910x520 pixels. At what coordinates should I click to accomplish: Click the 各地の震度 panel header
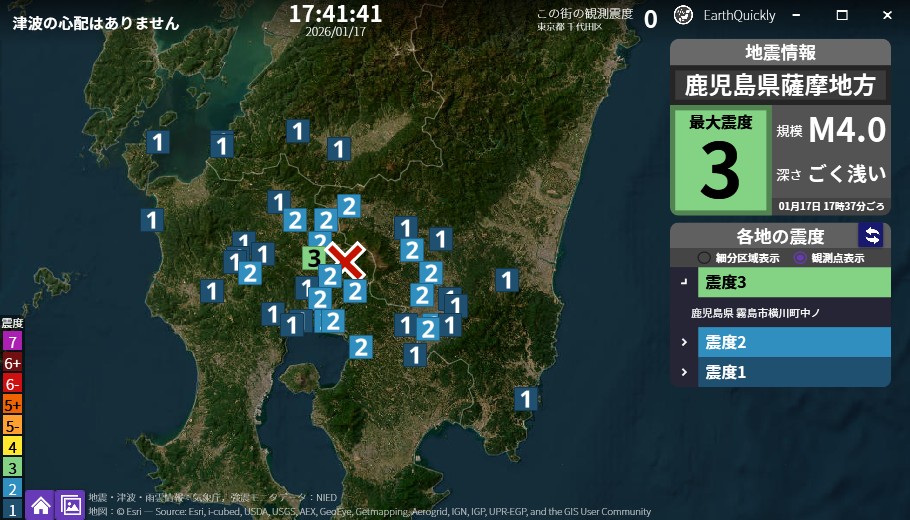[780, 236]
